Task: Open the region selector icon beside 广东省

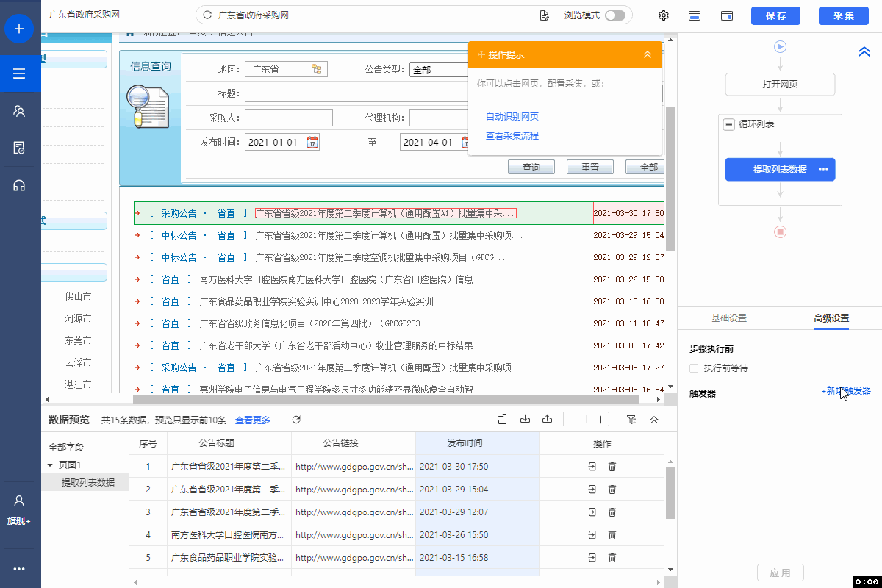Action: [x=317, y=69]
